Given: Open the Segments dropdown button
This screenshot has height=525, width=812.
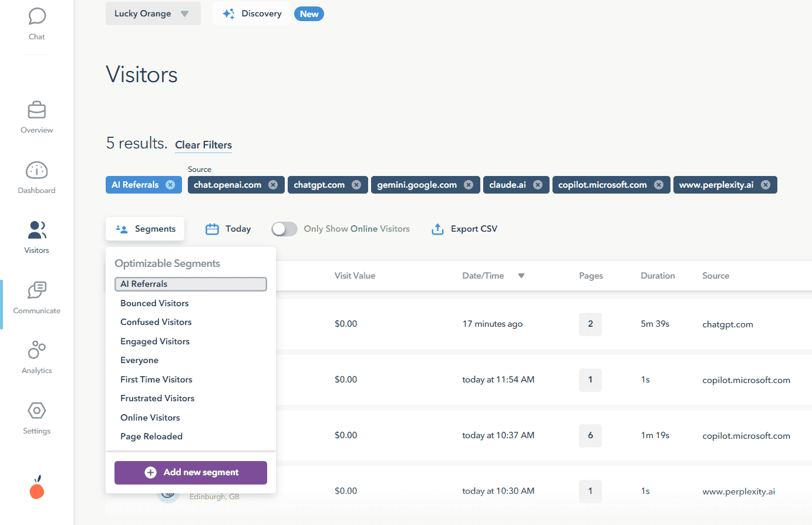Looking at the screenshot, I should pyautogui.click(x=145, y=229).
